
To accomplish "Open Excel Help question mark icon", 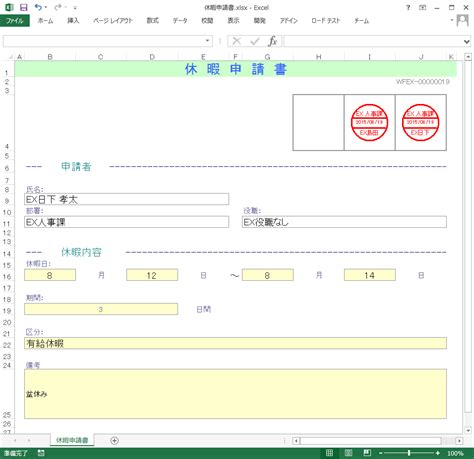I will 408,7.
